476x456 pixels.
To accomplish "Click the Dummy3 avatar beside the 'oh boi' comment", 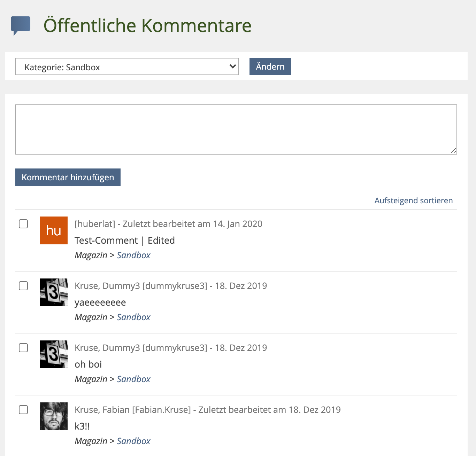I will tap(54, 354).
